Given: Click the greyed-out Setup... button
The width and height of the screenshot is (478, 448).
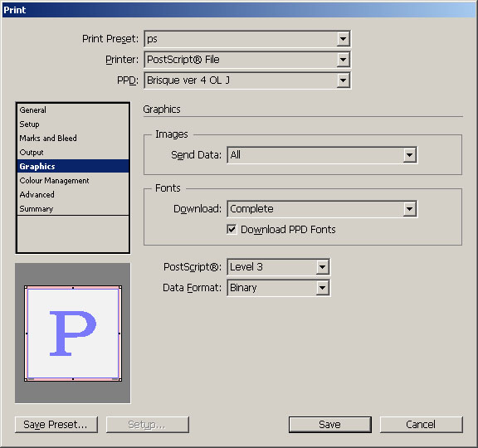Looking at the screenshot, I should coord(148,425).
